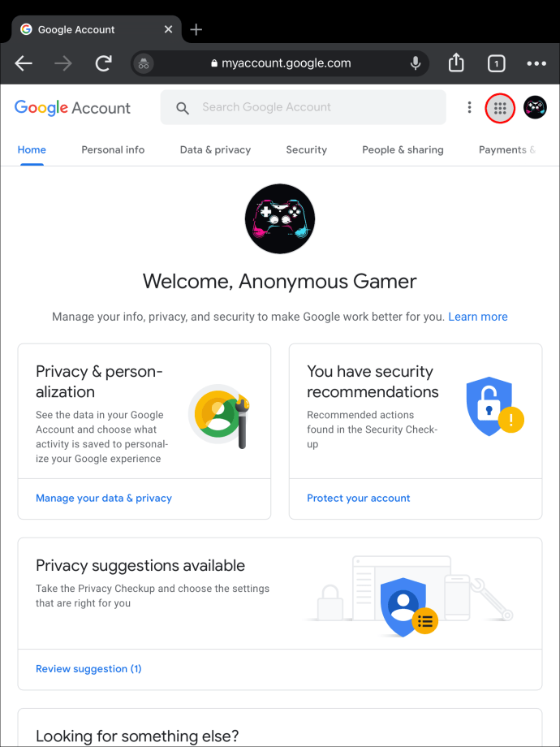Open browser three-dot more menu
The height and width of the screenshot is (747, 560).
tap(536, 63)
